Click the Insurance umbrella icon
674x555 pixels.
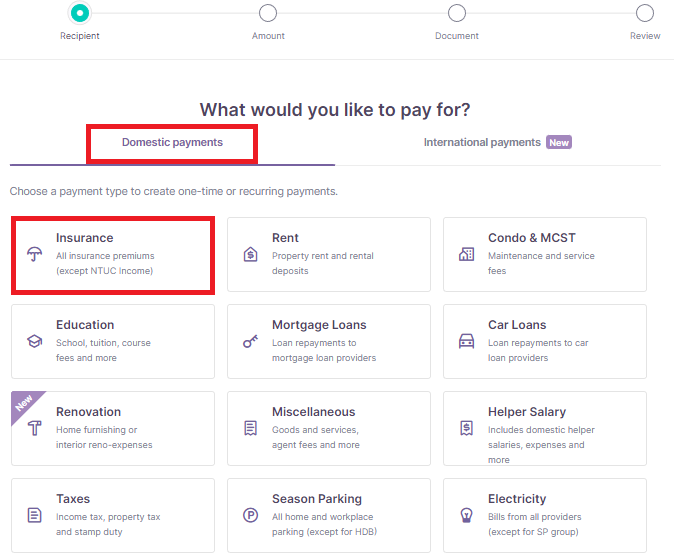click(35, 254)
